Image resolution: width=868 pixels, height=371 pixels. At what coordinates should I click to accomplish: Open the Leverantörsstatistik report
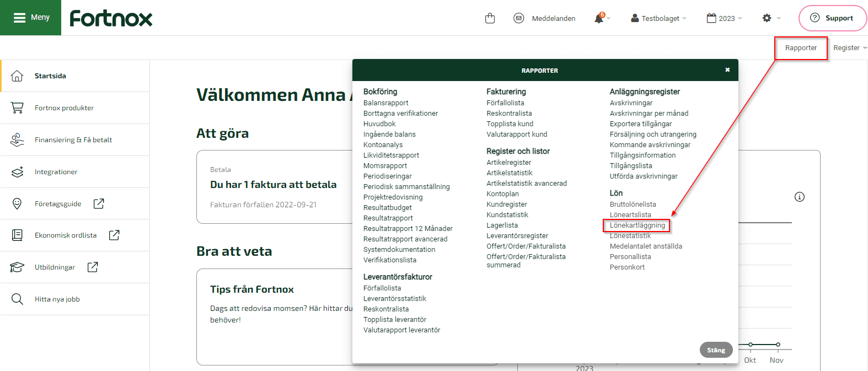point(395,298)
